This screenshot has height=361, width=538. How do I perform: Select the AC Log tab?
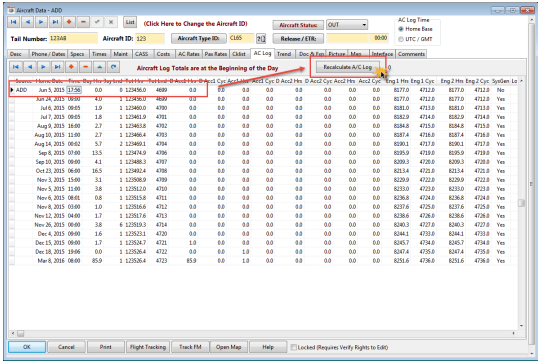(x=262, y=53)
